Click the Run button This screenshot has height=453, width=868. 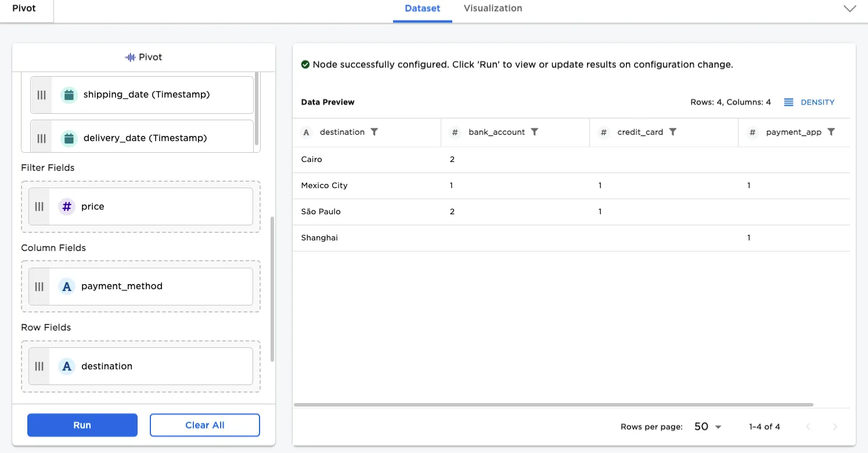pyautogui.click(x=82, y=425)
